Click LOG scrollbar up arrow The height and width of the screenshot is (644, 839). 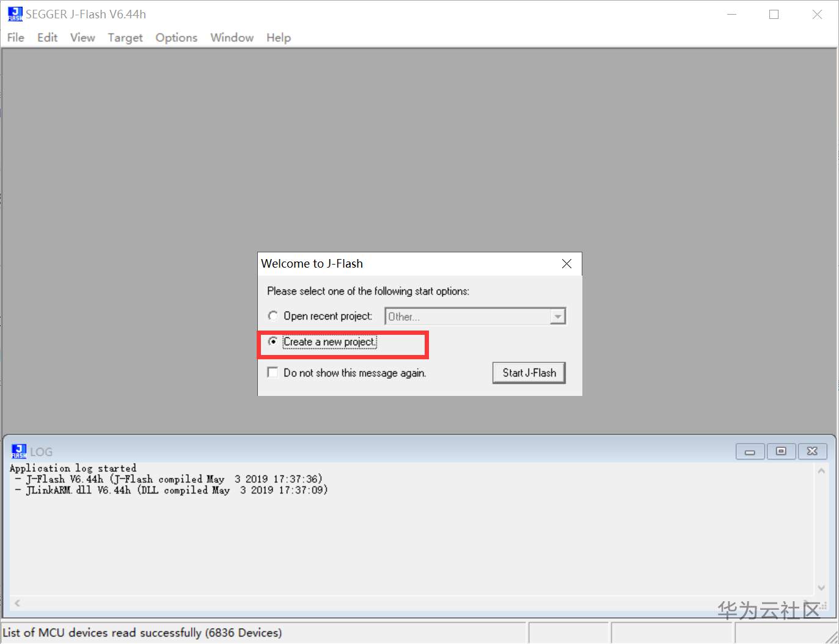pos(821,471)
